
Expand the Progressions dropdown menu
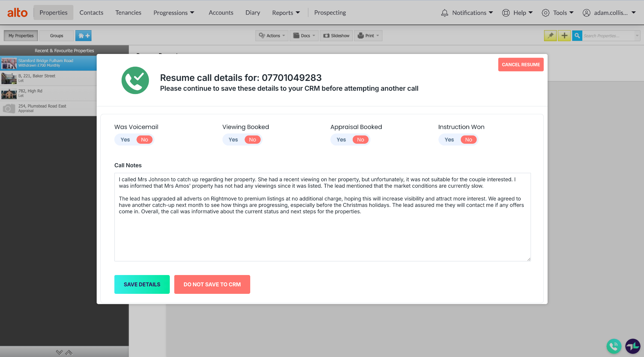click(174, 13)
